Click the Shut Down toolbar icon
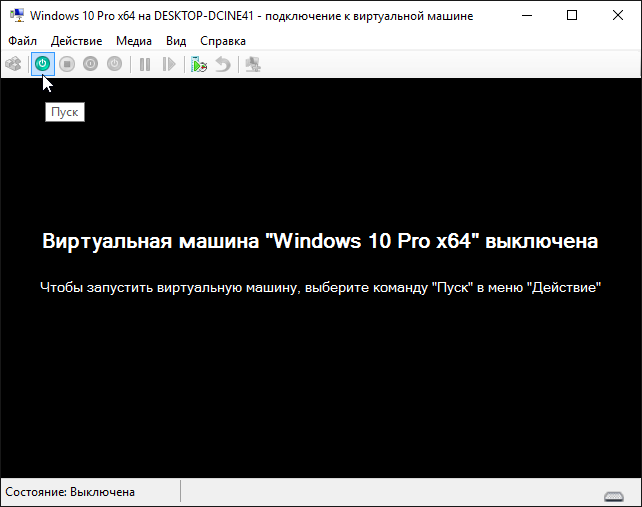The height and width of the screenshot is (507, 642). point(90,64)
